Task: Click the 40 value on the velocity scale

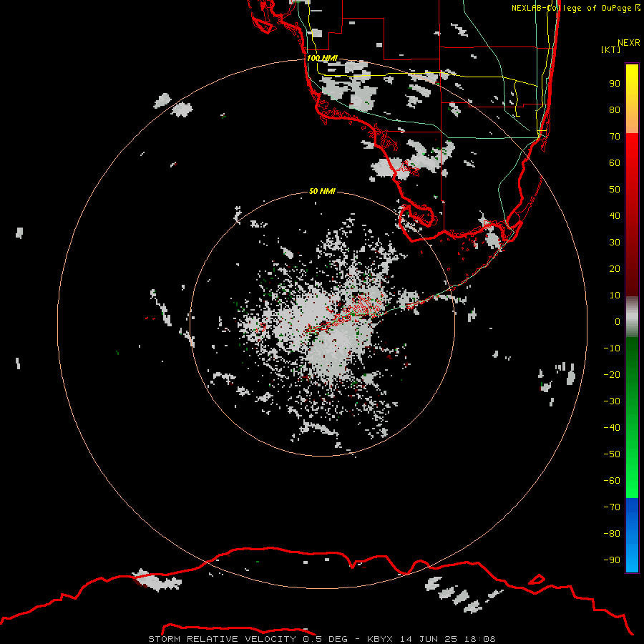Action: coord(615,215)
